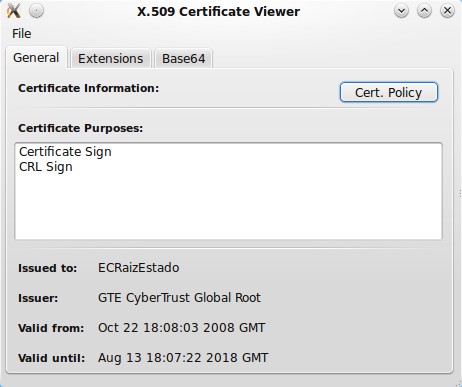462x387 pixels.
Task: Switch to the Extensions tab
Action: click(111, 59)
